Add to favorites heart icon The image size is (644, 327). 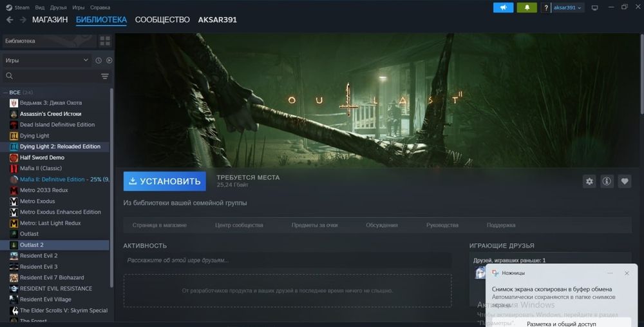(624, 181)
